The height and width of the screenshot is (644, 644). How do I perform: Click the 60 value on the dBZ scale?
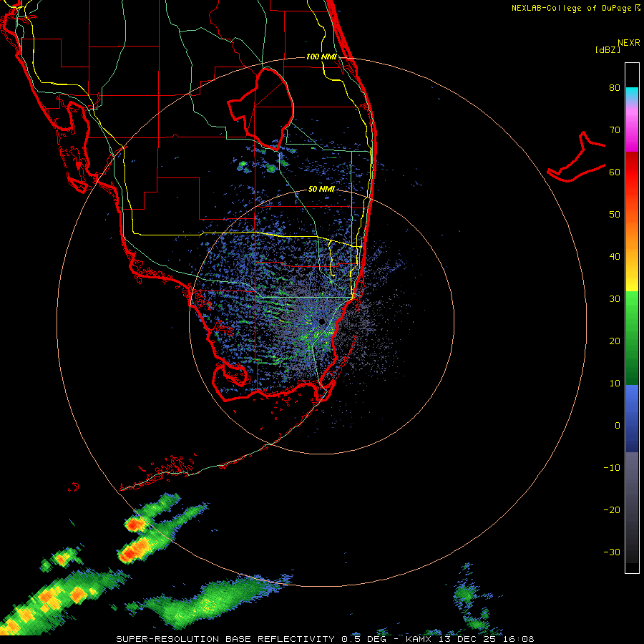tap(615, 172)
